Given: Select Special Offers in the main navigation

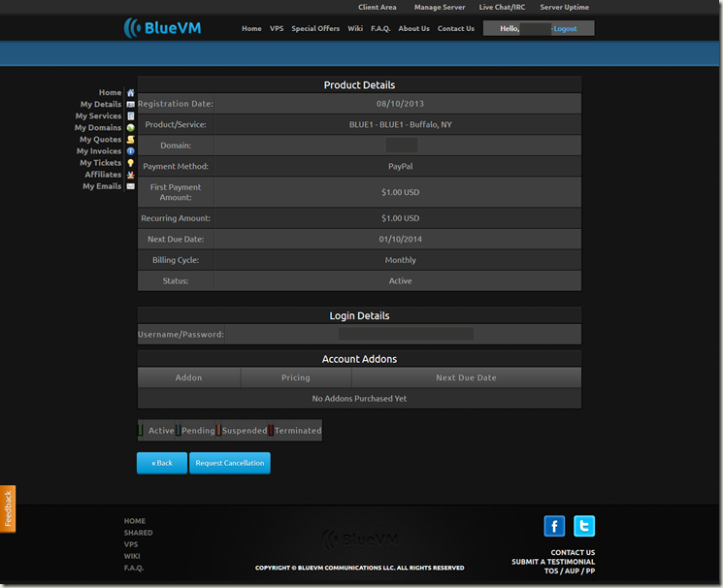Looking at the screenshot, I should (315, 28).
